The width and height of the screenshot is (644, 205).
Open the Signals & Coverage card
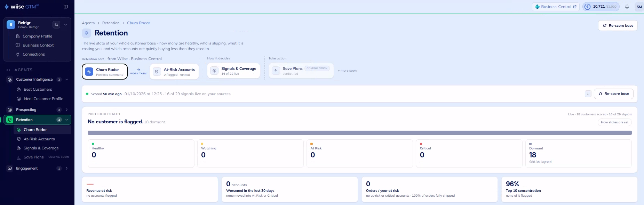coord(233,71)
